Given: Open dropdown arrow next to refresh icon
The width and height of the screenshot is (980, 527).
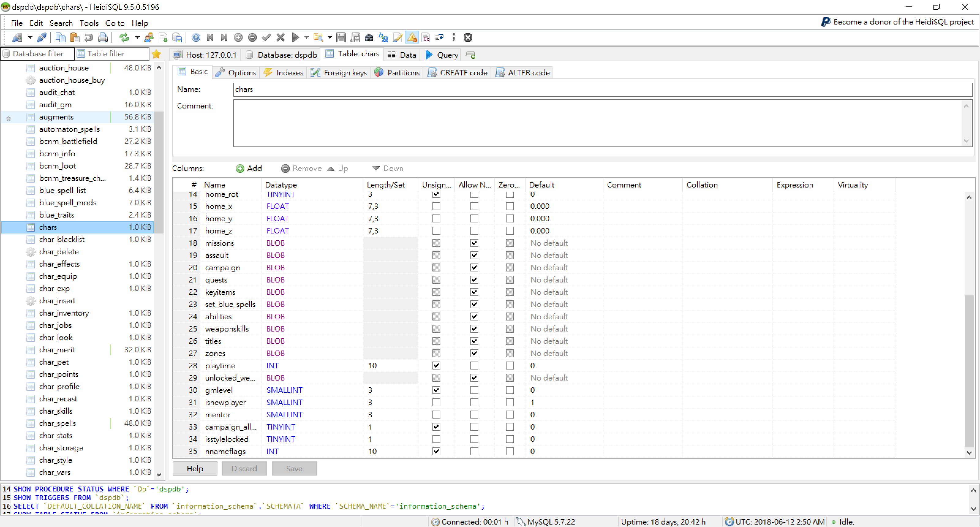Looking at the screenshot, I should pos(137,37).
